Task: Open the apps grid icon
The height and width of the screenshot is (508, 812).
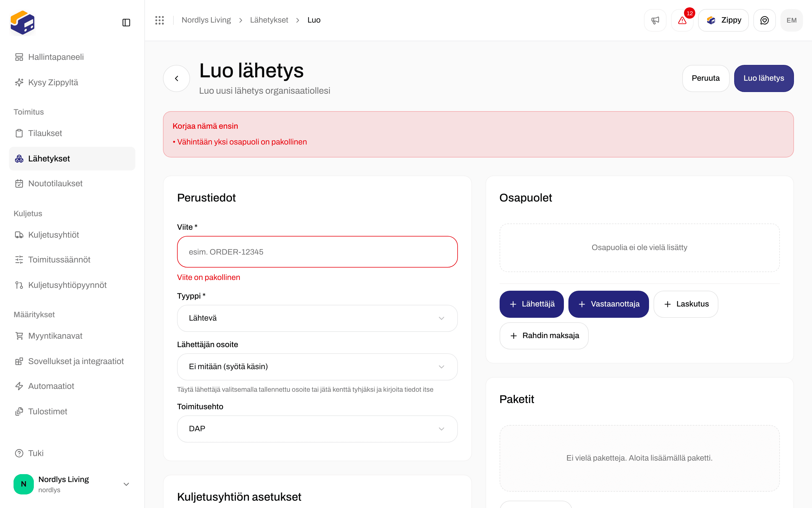Action: pos(159,20)
